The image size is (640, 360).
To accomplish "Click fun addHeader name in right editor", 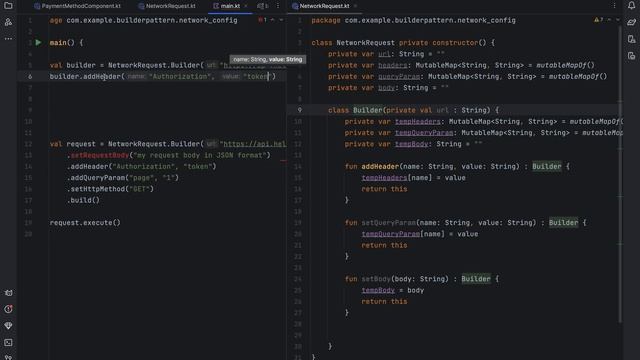I will coord(380,167).
